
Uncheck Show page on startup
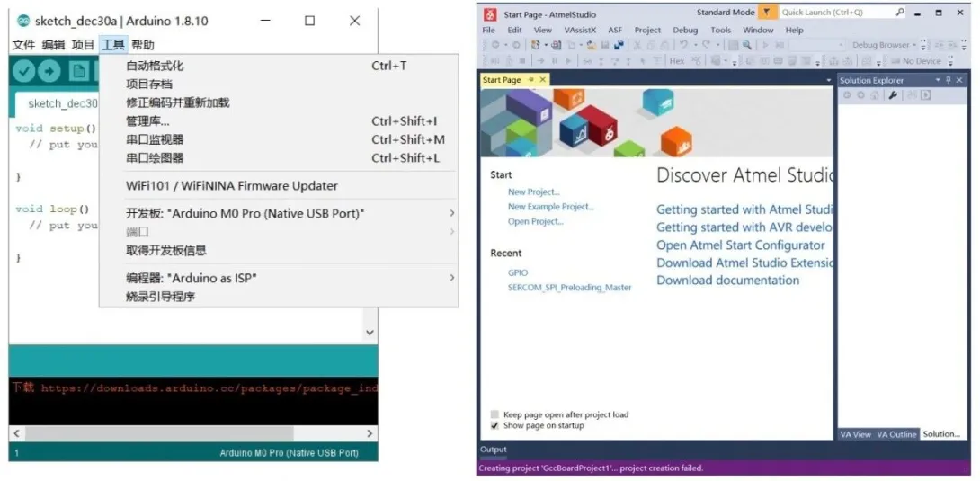pyautogui.click(x=495, y=425)
